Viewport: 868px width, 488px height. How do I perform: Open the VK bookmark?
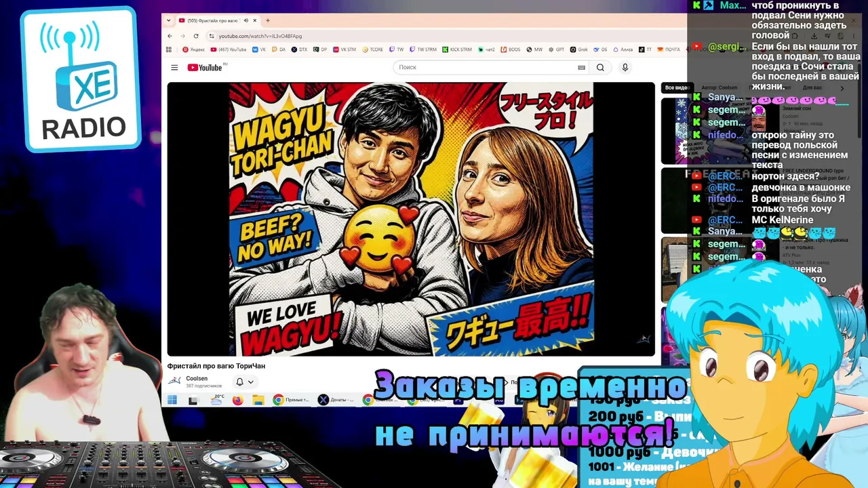coord(259,49)
